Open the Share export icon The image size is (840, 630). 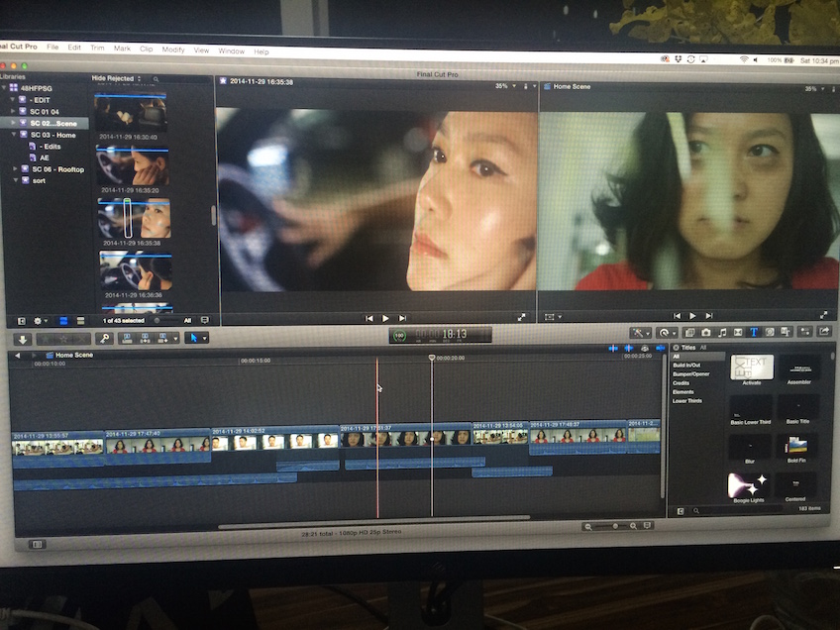click(x=823, y=332)
